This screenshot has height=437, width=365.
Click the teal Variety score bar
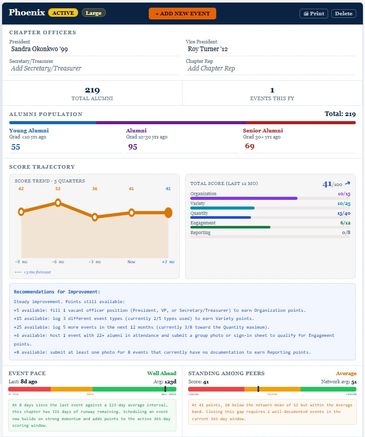click(222, 208)
